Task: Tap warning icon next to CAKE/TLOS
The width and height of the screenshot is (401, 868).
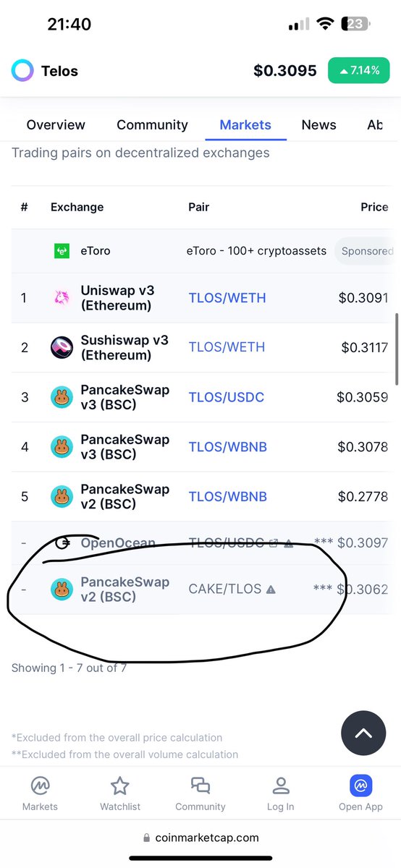Action: coord(271,590)
